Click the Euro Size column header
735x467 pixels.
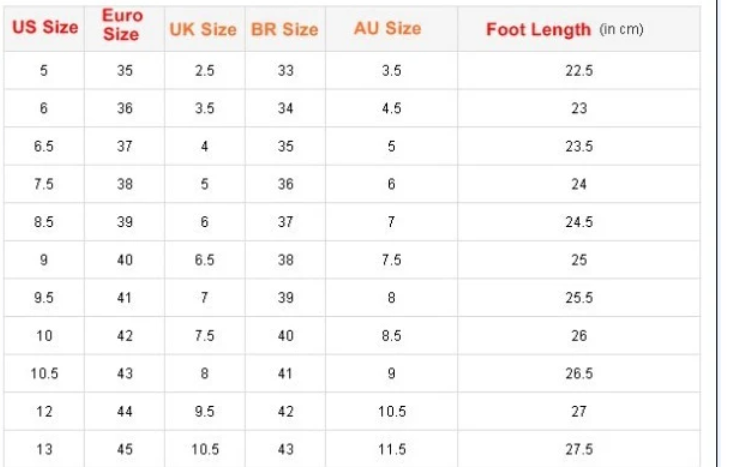pos(123,27)
